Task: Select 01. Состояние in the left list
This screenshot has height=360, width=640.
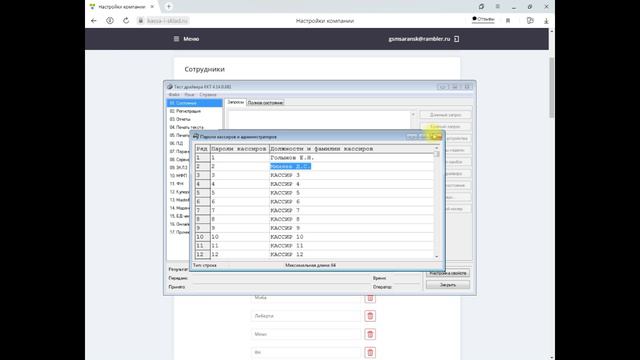Action: [x=195, y=103]
